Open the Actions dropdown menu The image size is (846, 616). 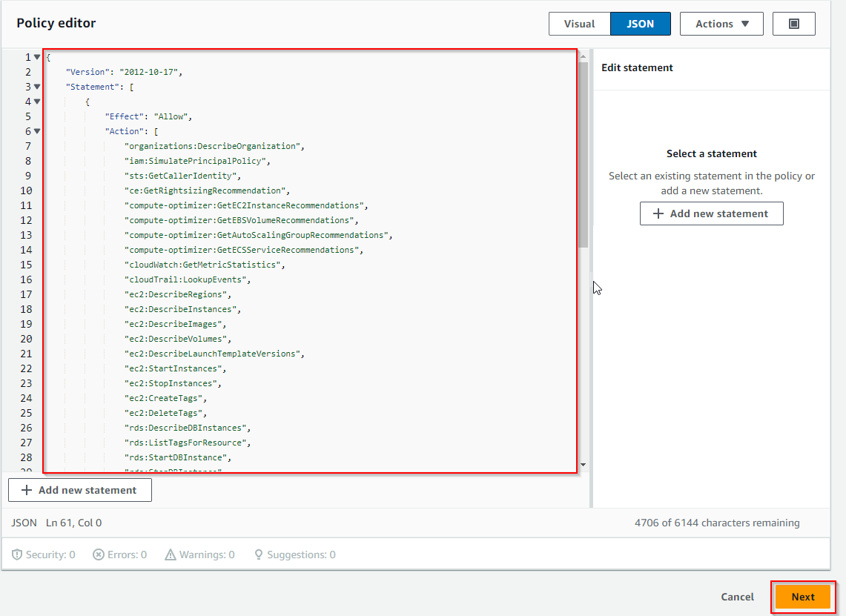[x=722, y=24]
